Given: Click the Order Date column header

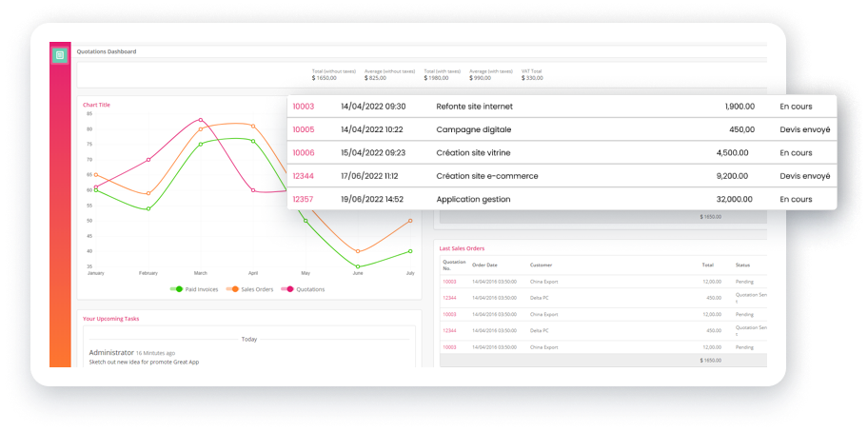Looking at the screenshot, I should pyautogui.click(x=485, y=265).
